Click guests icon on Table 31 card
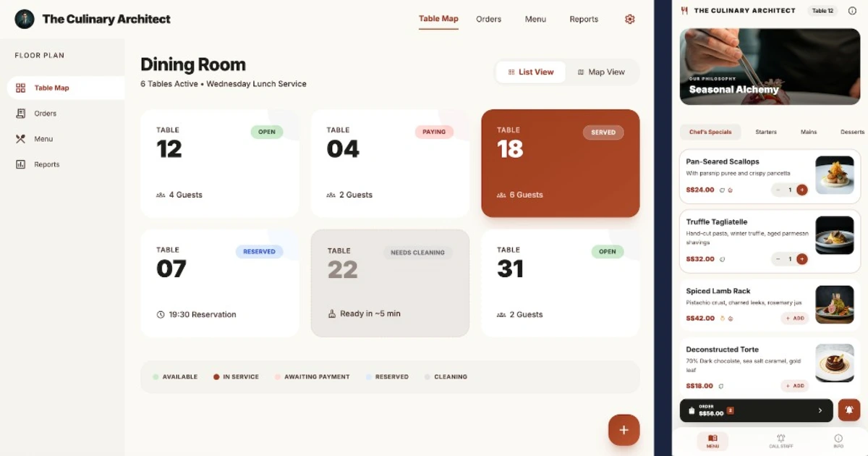This screenshot has width=868, height=456. click(x=501, y=315)
